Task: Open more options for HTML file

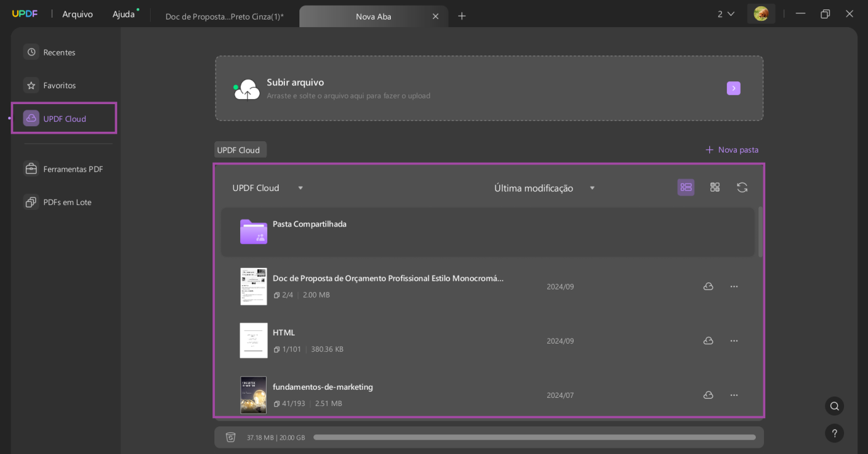Action: (734, 340)
